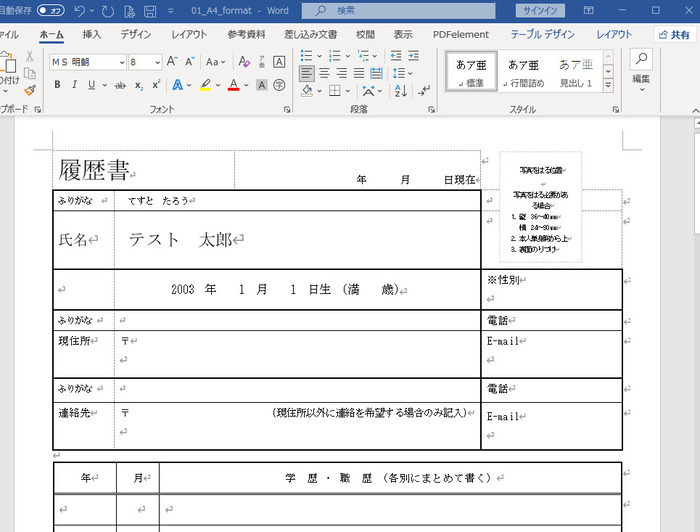The height and width of the screenshot is (532, 700).
Task: Expand the Styles gallery more button
Action: pos(608,85)
